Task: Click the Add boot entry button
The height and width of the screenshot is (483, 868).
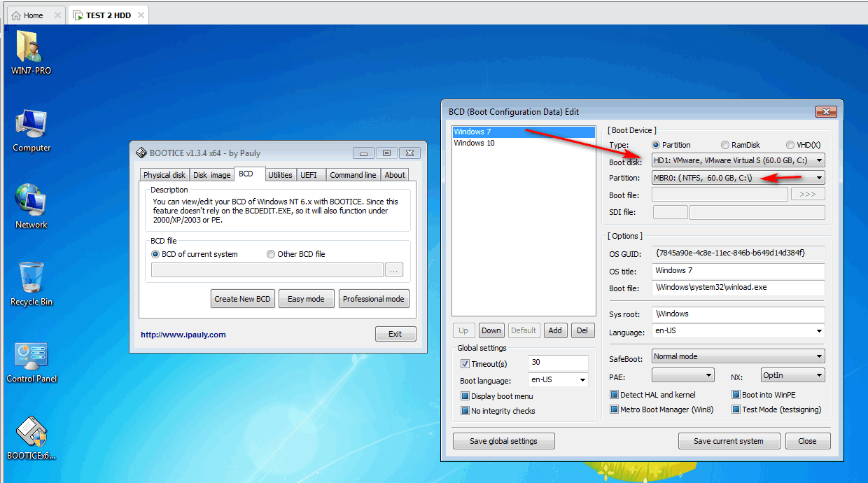Action: 555,330
